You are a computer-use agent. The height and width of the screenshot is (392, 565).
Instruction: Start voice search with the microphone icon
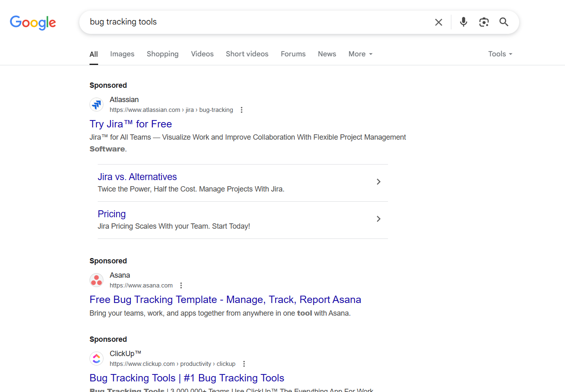(463, 22)
